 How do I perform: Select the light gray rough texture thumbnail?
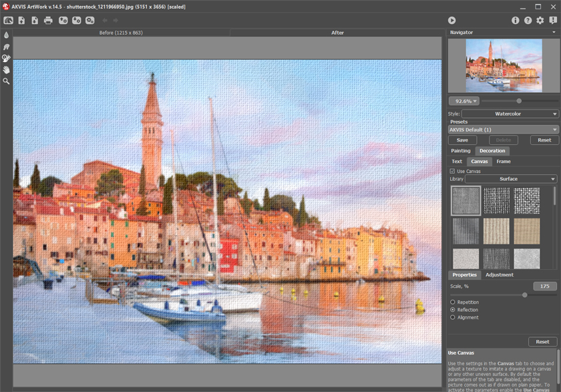click(x=465, y=258)
